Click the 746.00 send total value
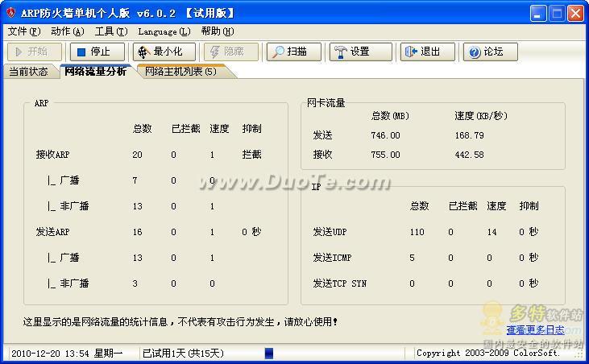The width and height of the screenshot is (589, 364). 385,135
